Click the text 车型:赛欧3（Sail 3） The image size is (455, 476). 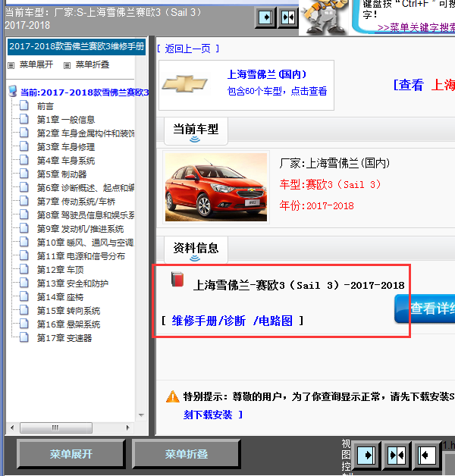[330, 185]
